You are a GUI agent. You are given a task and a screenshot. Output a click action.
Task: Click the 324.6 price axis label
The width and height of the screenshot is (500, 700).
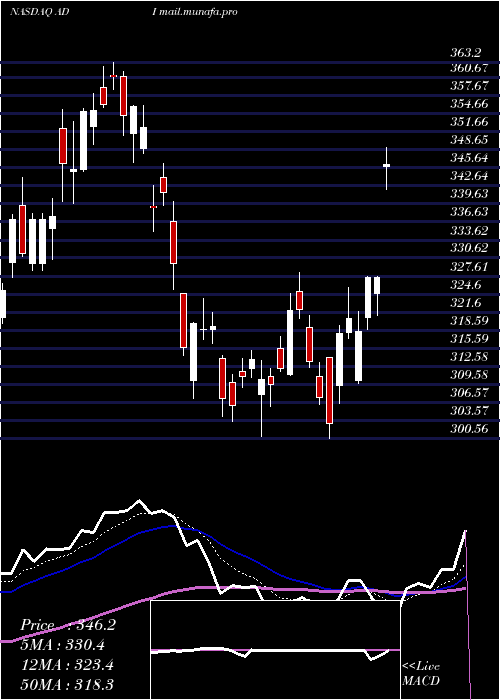(466, 284)
